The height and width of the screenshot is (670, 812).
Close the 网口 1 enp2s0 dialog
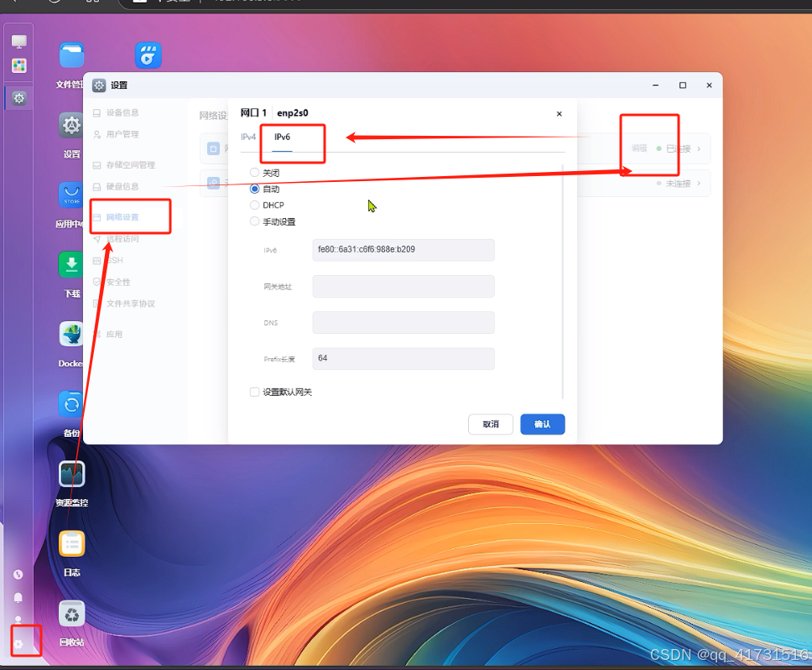(x=560, y=114)
